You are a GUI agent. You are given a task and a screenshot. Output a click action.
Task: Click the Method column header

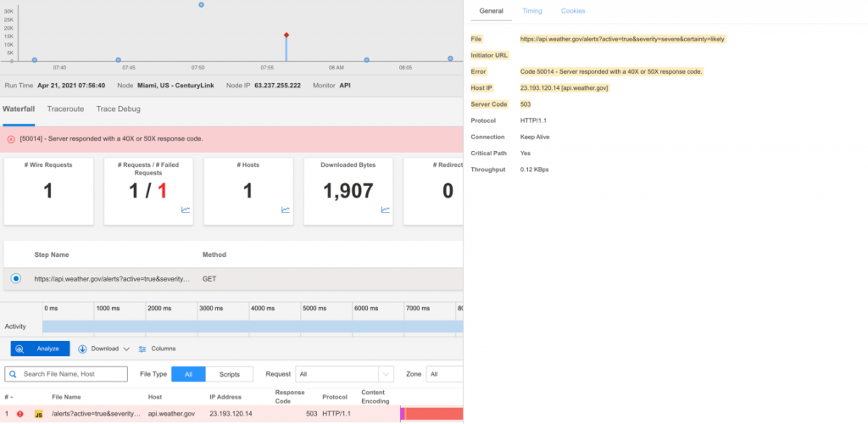point(214,254)
